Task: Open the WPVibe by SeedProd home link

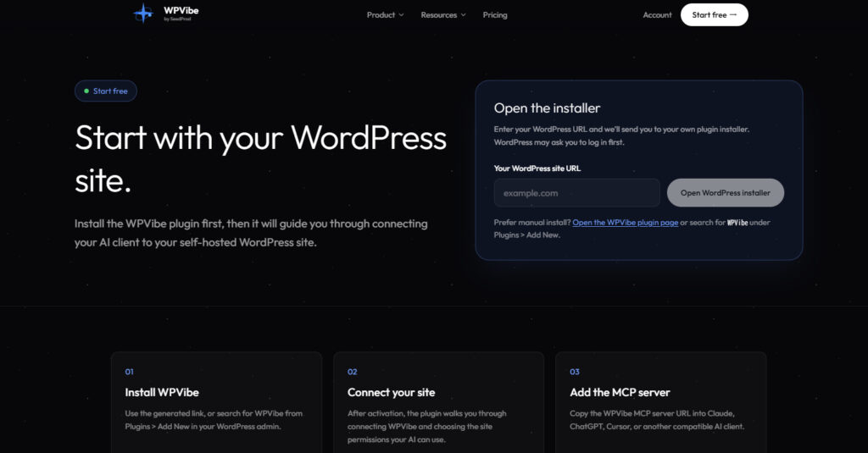Action: click(x=166, y=13)
